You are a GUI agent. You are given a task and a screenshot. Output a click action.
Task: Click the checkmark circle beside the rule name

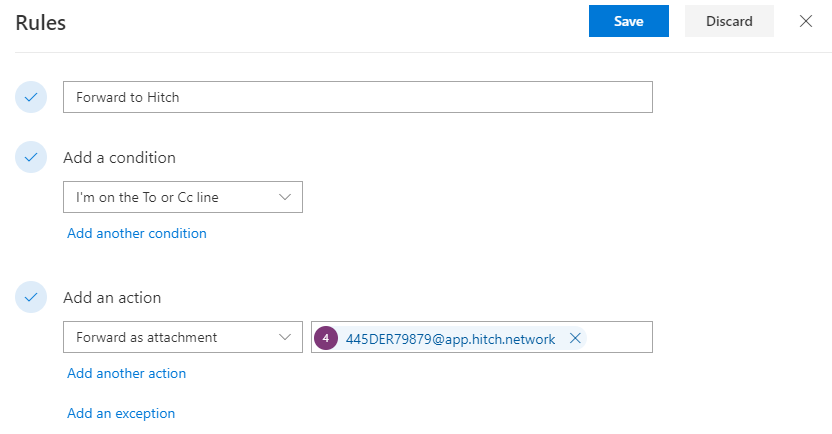pyautogui.click(x=32, y=97)
